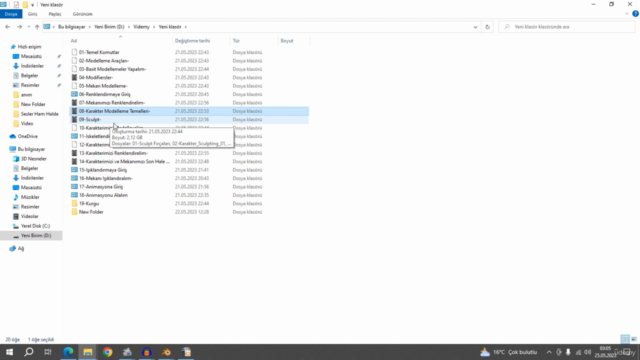
Task: Select the 04-Modifierslar folder icon
Action: (74, 78)
